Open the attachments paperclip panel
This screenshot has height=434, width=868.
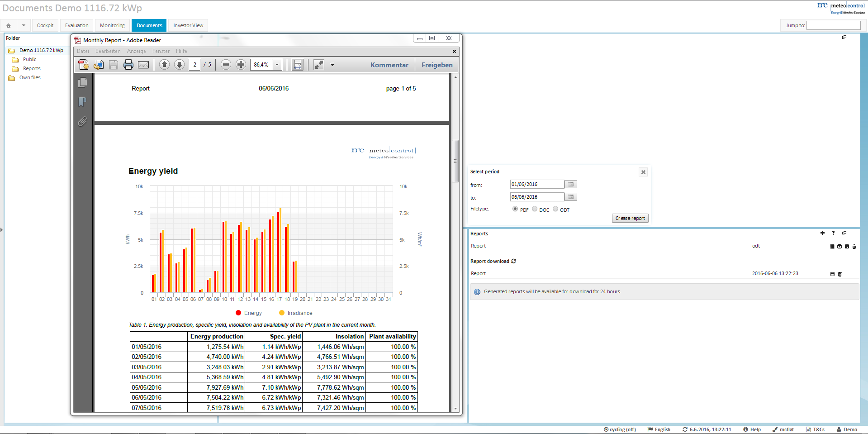[82, 121]
